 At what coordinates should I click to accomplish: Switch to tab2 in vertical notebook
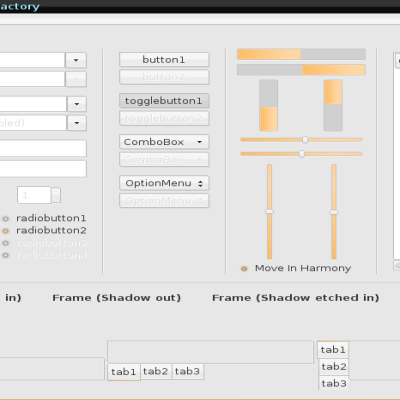[334, 367]
